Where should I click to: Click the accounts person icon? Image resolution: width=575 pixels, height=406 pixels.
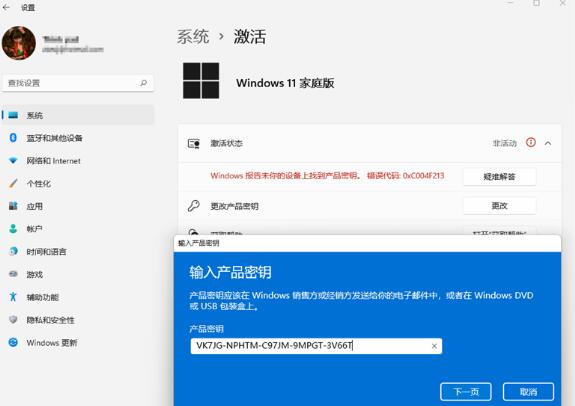[13, 228]
